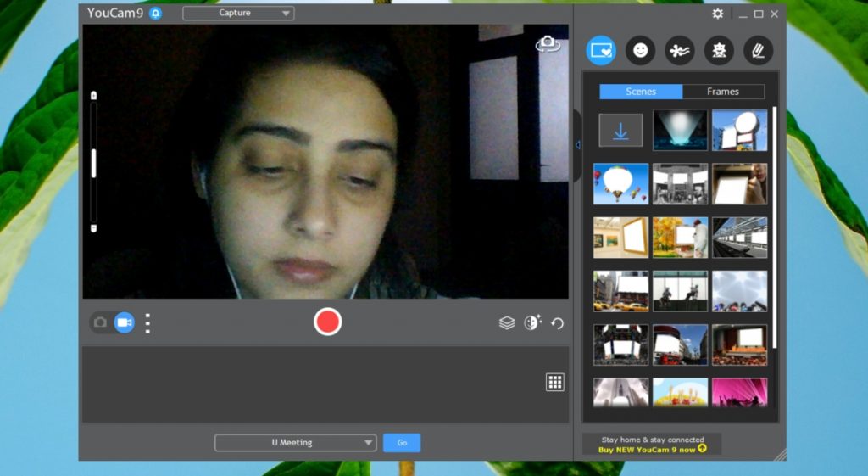Switch to the Frames tab
This screenshot has height=476, width=868.
pyautogui.click(x=723, y=92)
